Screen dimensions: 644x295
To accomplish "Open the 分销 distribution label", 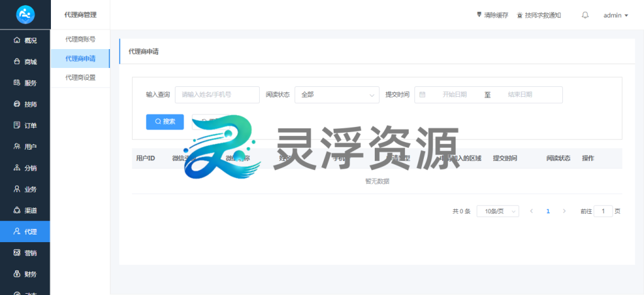I will [31, 168].
